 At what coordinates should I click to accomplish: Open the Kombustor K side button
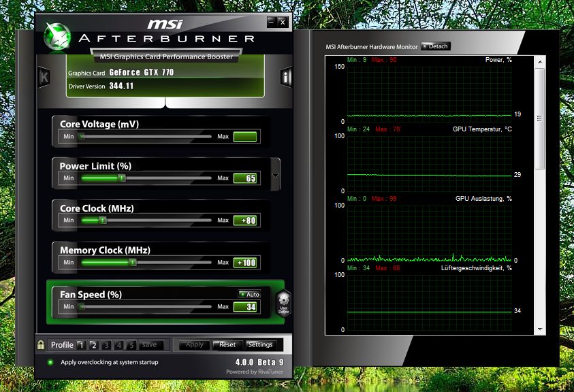pyautogui.click(x=44, y=77)
